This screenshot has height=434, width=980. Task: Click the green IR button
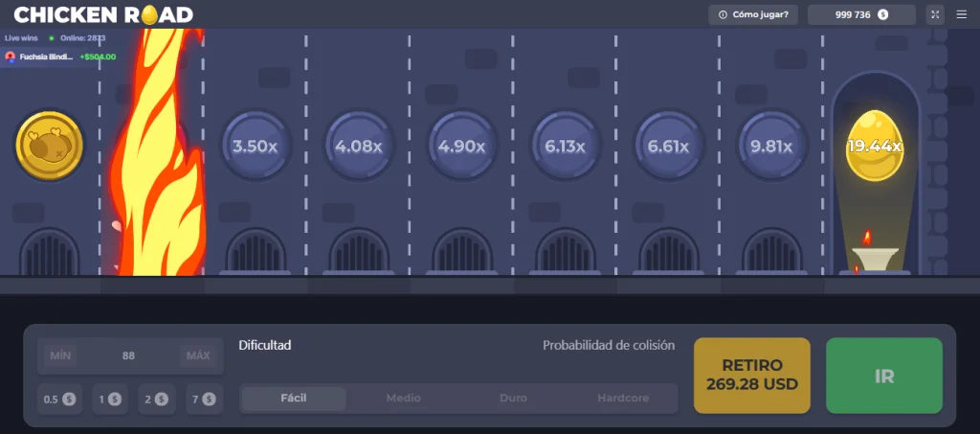[x=884, y=376]
